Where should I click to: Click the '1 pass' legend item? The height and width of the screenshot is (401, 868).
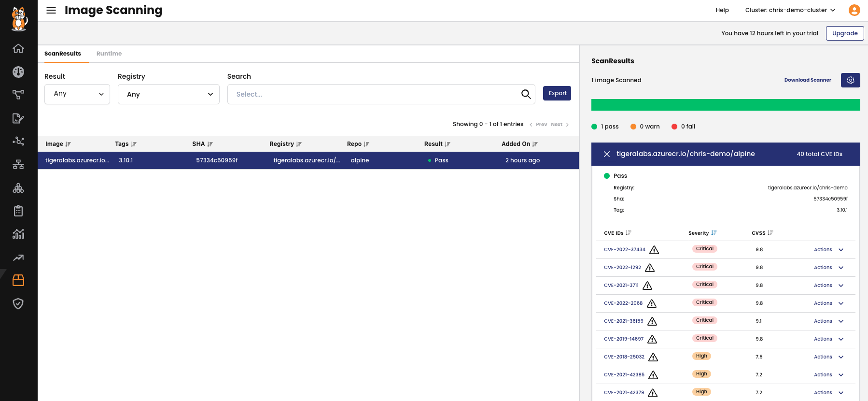pos(605,127)
